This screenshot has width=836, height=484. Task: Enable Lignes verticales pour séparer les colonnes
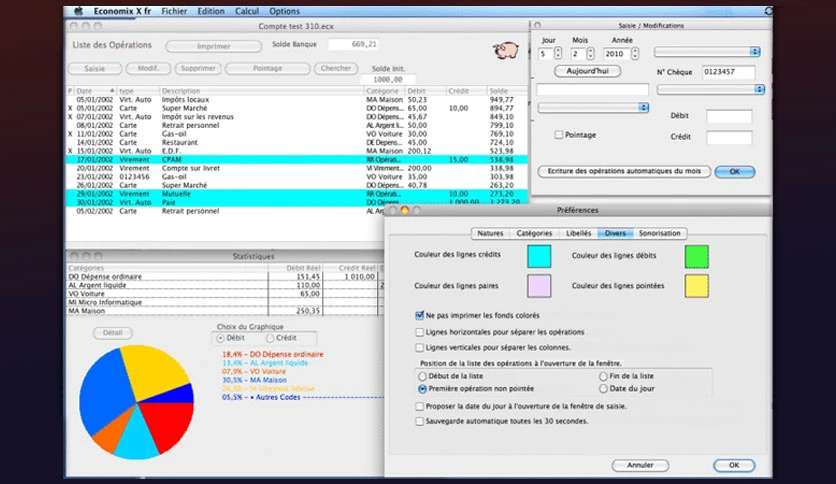pyautogui.click(x=420, y=348)
